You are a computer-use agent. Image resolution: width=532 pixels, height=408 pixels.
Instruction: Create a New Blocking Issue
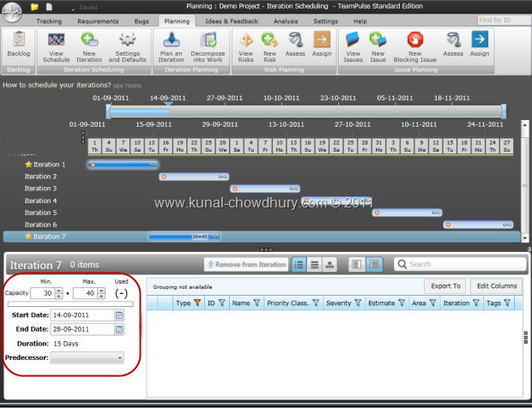click(x=415, y=39)
